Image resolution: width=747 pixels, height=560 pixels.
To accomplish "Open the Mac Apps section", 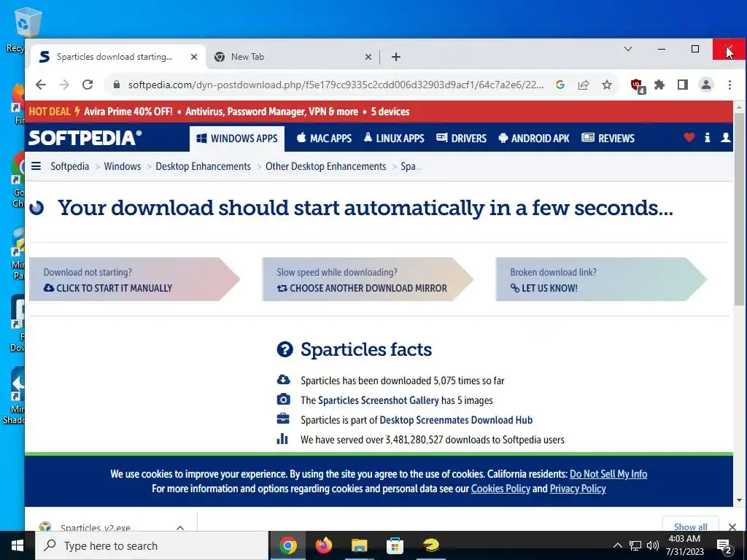I will (324, 139).
